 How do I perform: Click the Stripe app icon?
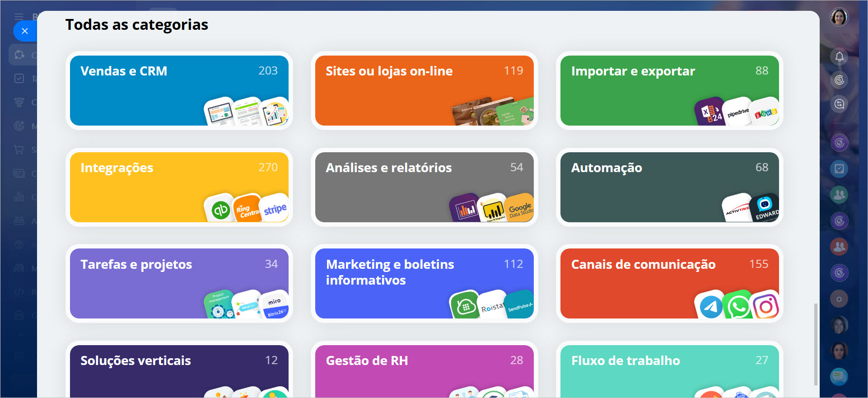point(275,209)
